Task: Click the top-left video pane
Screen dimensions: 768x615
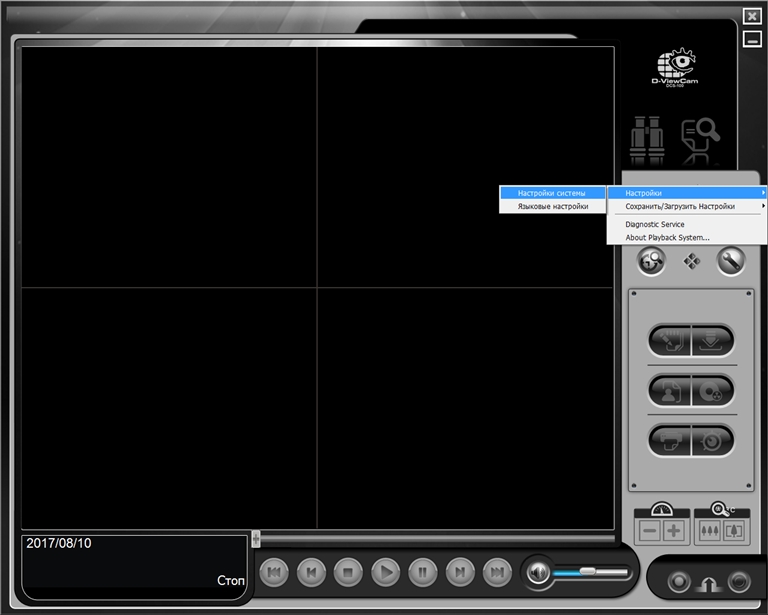Action: 169,167
